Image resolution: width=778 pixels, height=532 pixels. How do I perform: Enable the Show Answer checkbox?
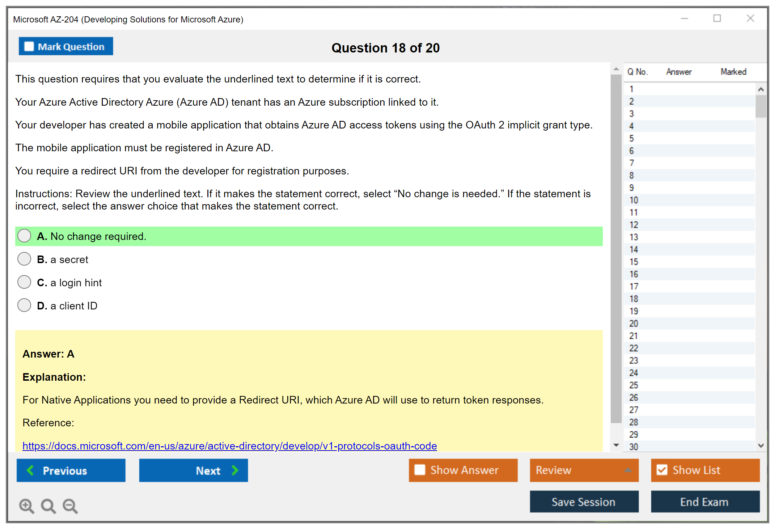420,470
